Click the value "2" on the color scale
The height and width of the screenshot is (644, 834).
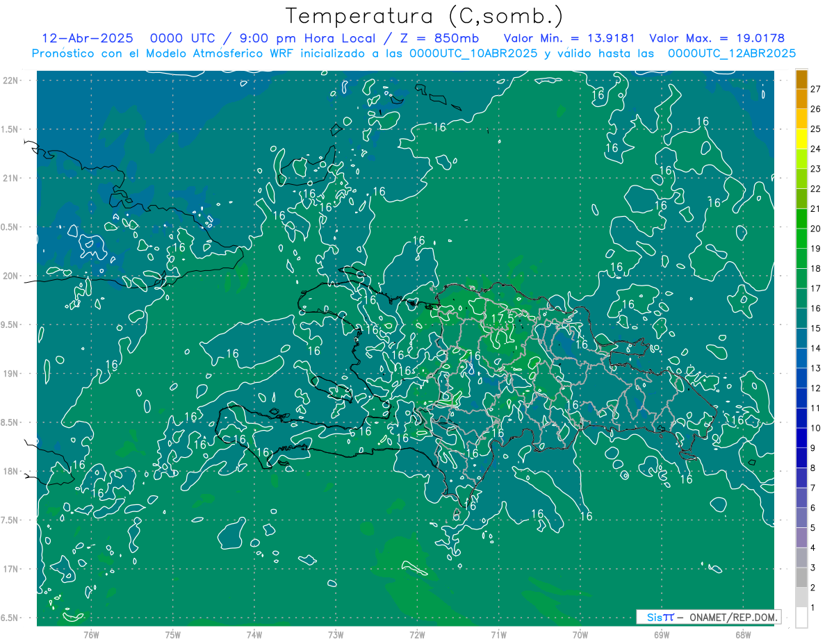click(x=814, y=587)
